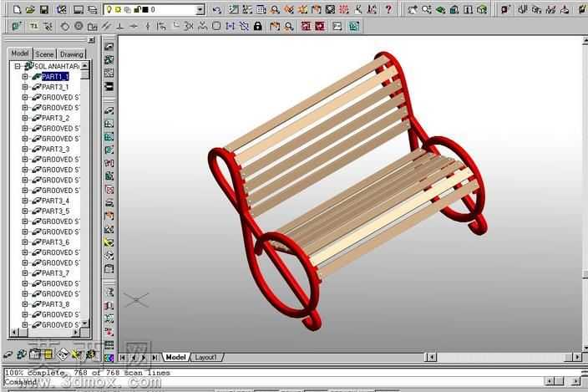The width and height of the screenshot is (588, 392).
Task: Click the teal grid icon ending the second toolbar
Action: coord(354,26)
